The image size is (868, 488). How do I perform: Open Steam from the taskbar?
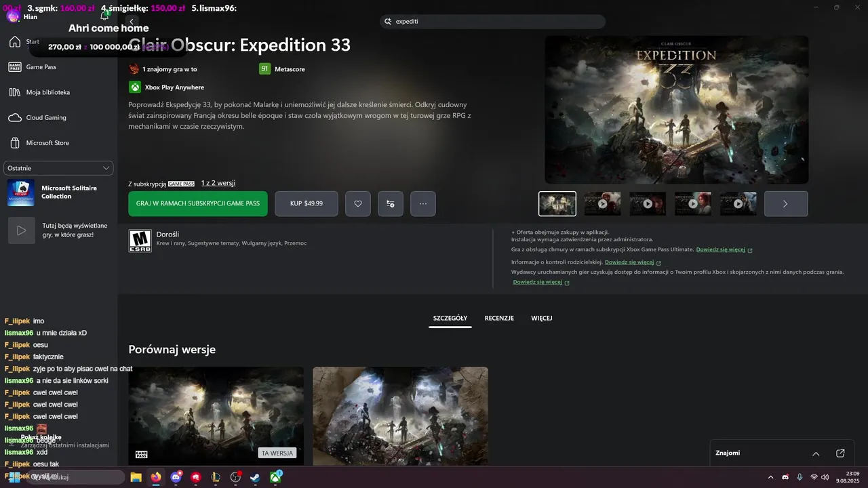255,477
